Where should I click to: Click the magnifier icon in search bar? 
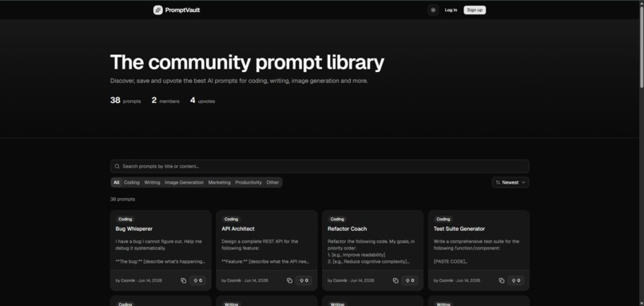click(x=117, y=166)
